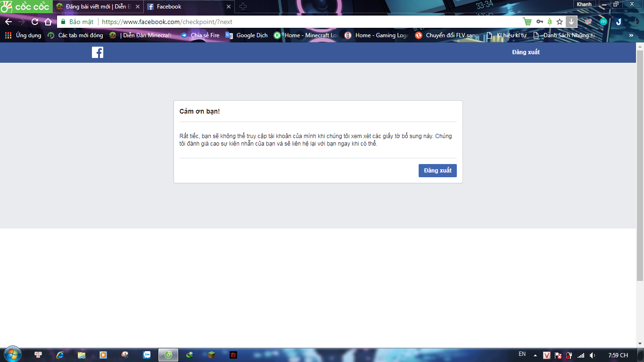Click the saved password key icon
The height and width of the screenshot is (362, 644).
[540, 22]
